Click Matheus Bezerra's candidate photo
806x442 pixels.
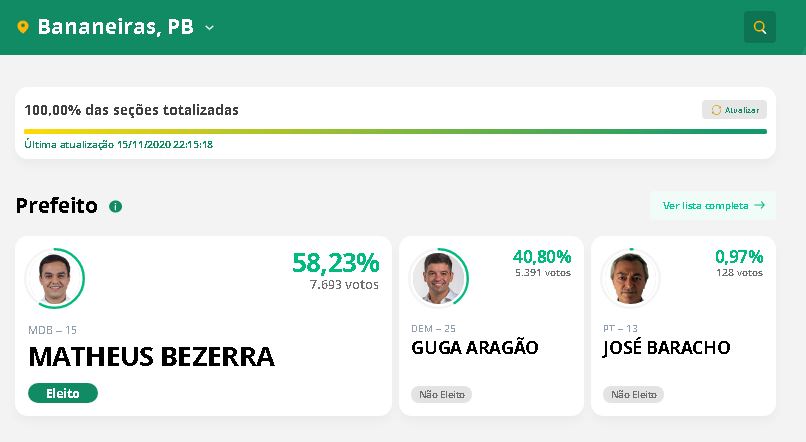point(54,278)
